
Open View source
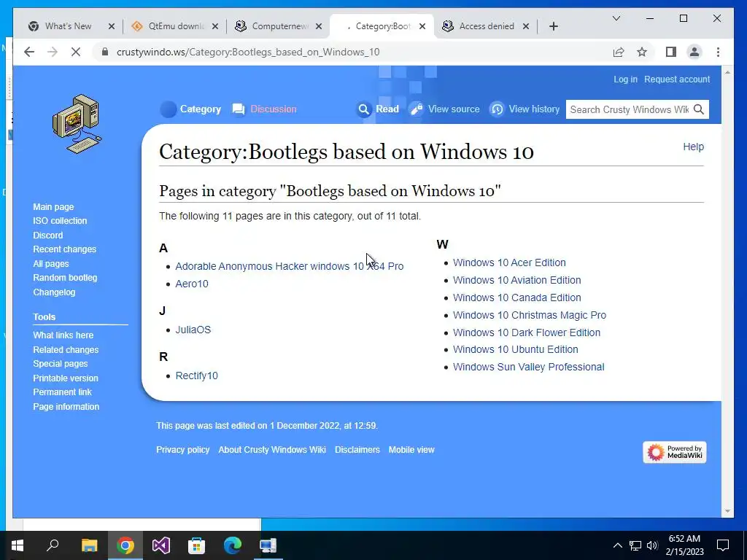coord(444,109)
